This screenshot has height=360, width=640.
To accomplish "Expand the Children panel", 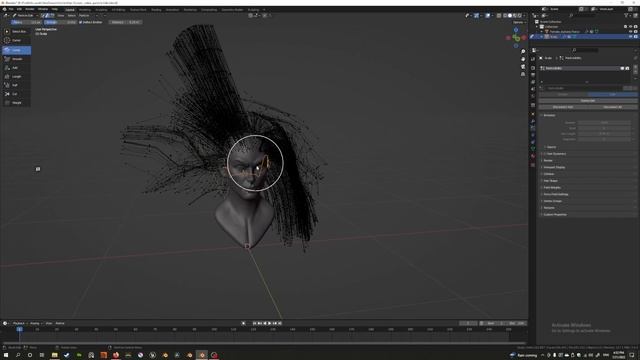I will tap(549, 174).
